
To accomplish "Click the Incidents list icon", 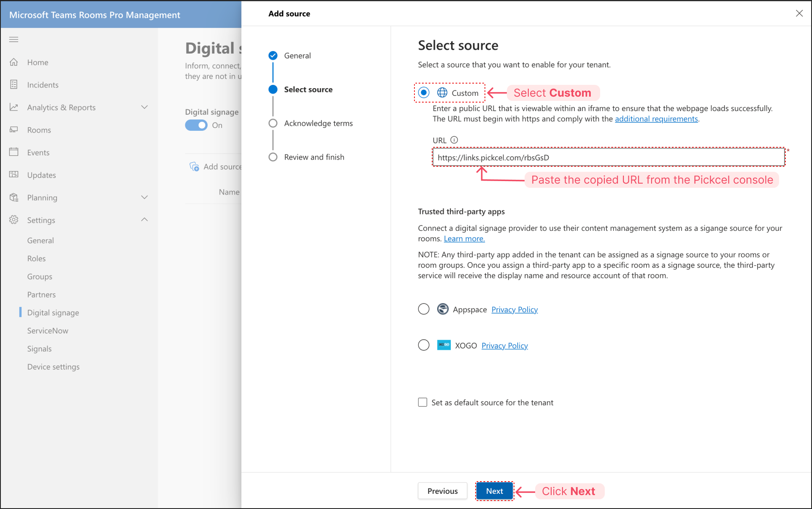I will [14, 84].
